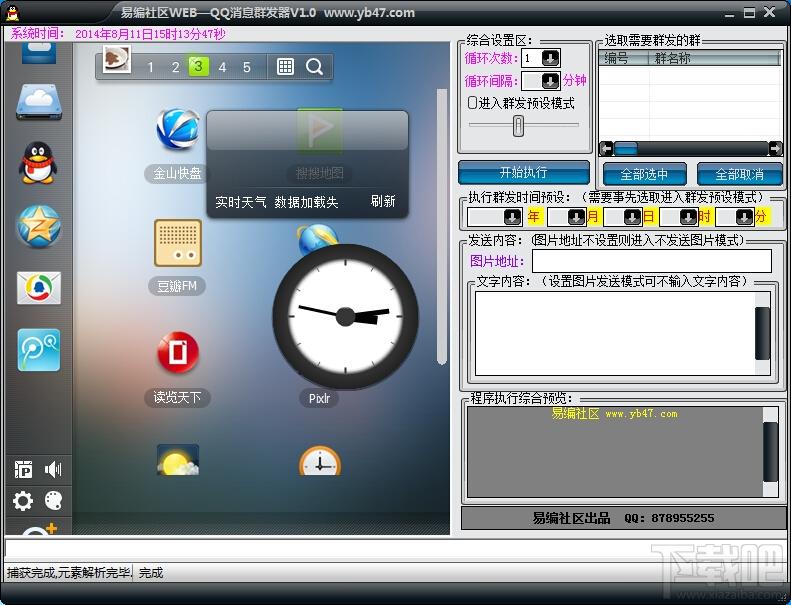Click status text 捕获完成,元素解析完毕

point(69,573)
